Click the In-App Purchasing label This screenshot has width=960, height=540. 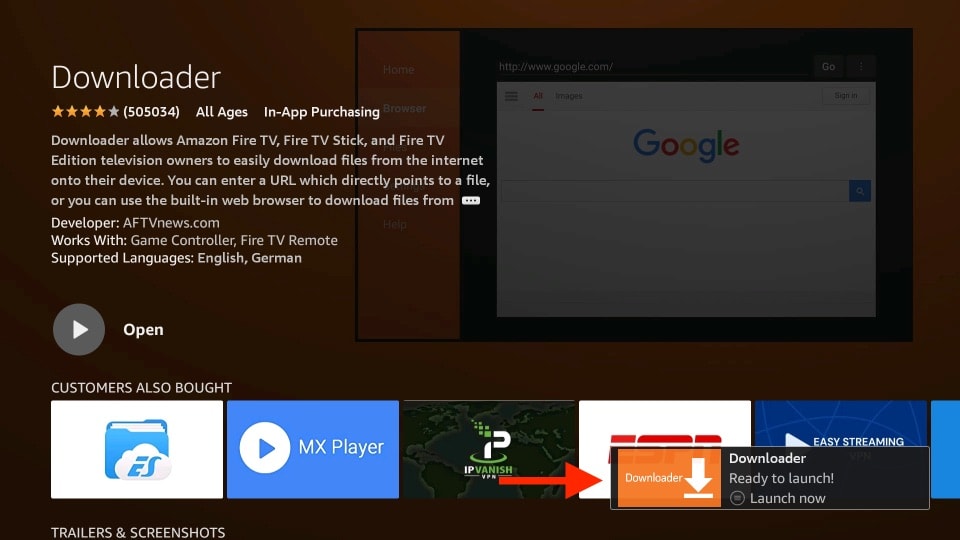(321, 112)
